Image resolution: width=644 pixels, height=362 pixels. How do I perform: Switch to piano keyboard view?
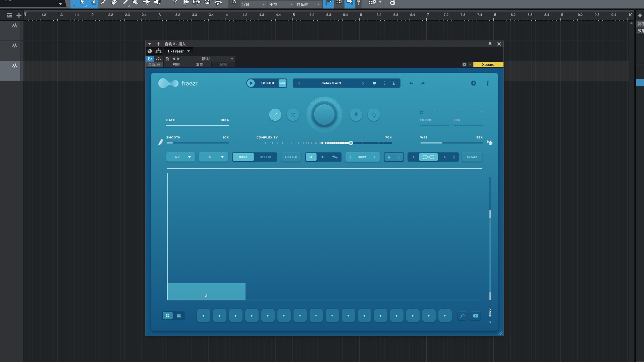(x=179, y=316)
